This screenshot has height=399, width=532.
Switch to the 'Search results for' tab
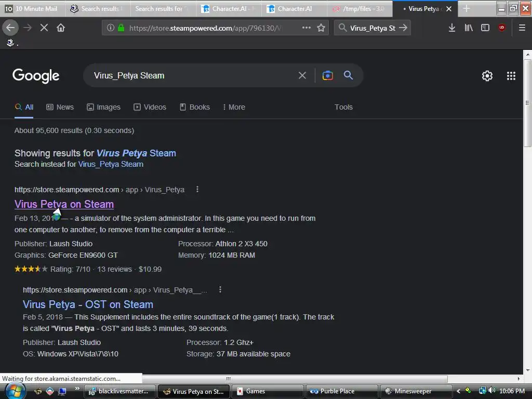click(163, 8)
